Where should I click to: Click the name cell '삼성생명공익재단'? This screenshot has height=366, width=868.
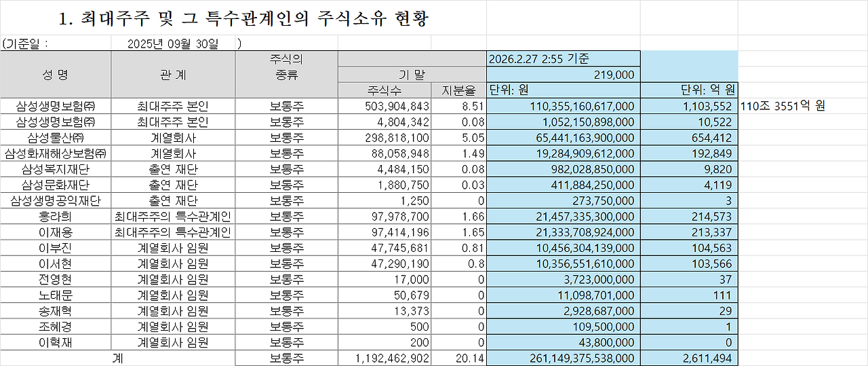tap(56, 200)
